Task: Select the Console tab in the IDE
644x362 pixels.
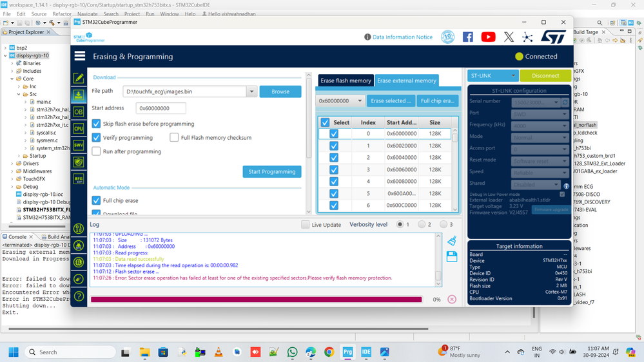Action: pos(17,237)
